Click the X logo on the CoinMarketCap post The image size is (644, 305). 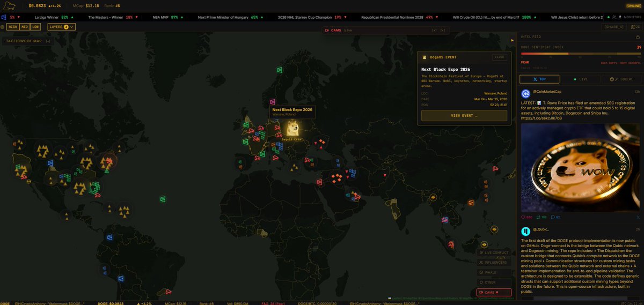[x=638, y=217]
